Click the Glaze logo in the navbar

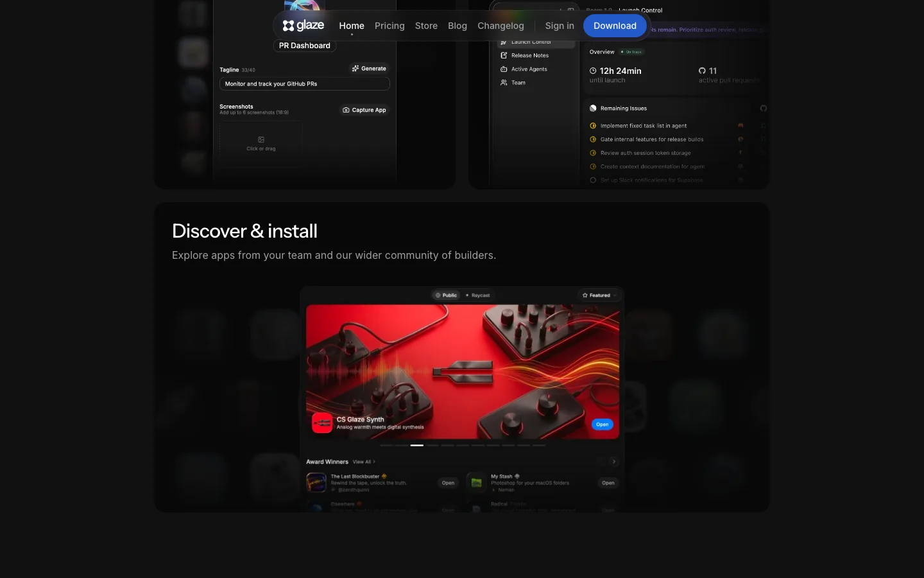[x=304, y=26]
